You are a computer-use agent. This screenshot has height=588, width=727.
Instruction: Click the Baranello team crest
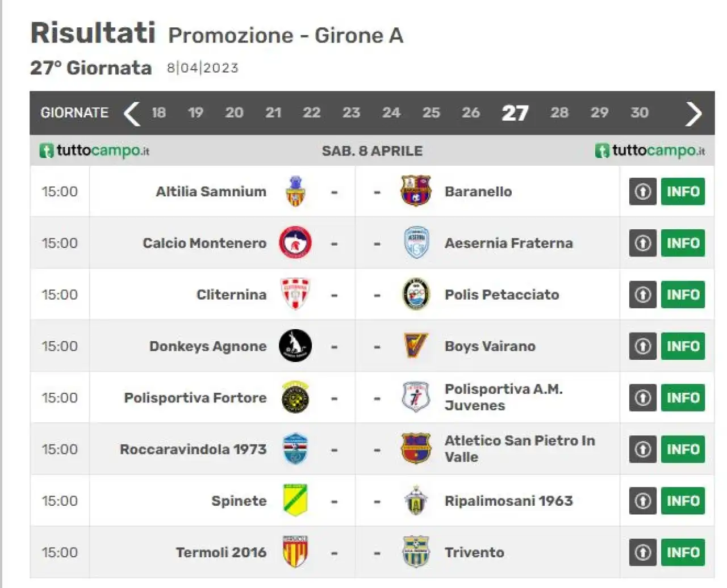coord(416,191)
